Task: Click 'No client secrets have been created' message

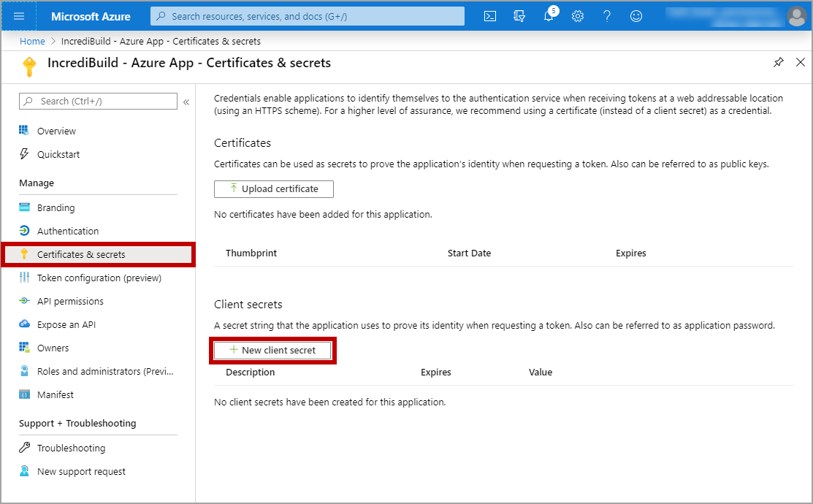Action: pyautogui.click(x=329, y=402)
